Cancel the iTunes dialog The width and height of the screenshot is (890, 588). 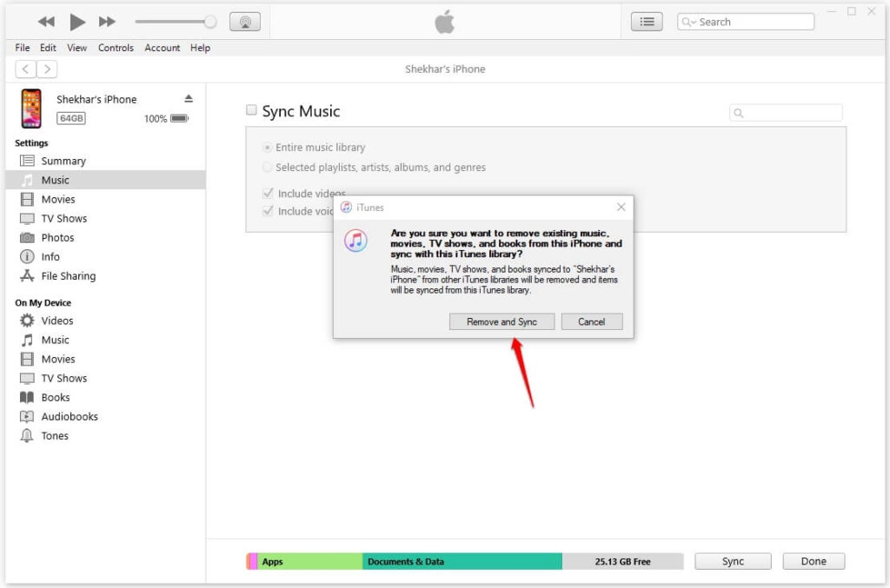click(x=591, y=321)
